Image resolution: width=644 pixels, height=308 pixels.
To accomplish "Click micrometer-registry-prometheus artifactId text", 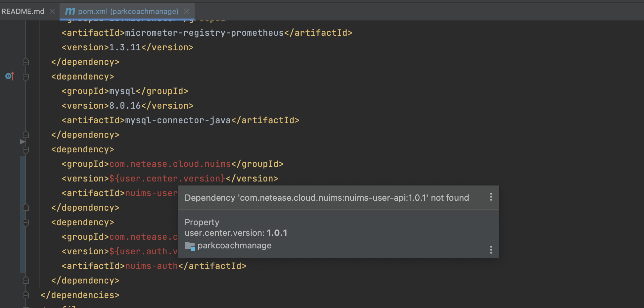I will [205, 33].
